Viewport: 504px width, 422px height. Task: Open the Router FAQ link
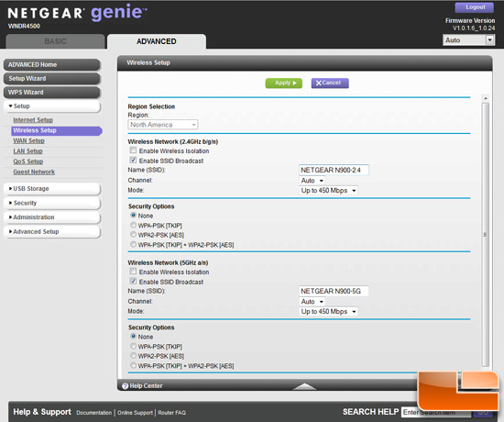tap(171, 413)
